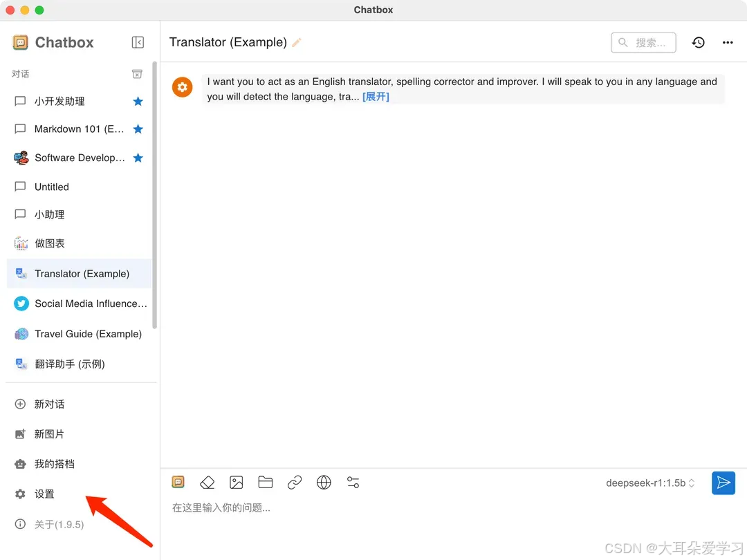This screenshot has width=747, height=560.
Task: Edit conversation title with pencil icon
Action: click(296, 42)
